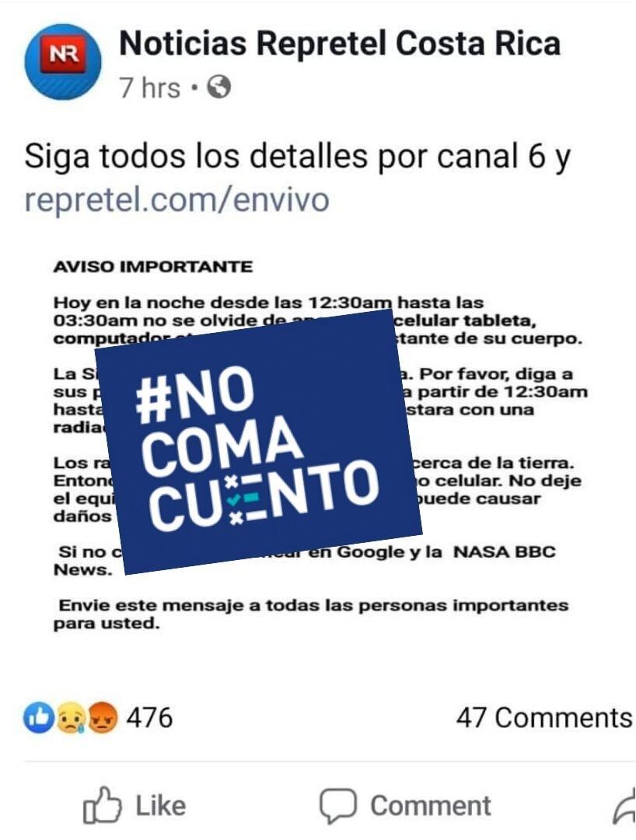The image size is (636, 840).
Task: Click the 7 hrs post timestamp
Action: [150, 87]
